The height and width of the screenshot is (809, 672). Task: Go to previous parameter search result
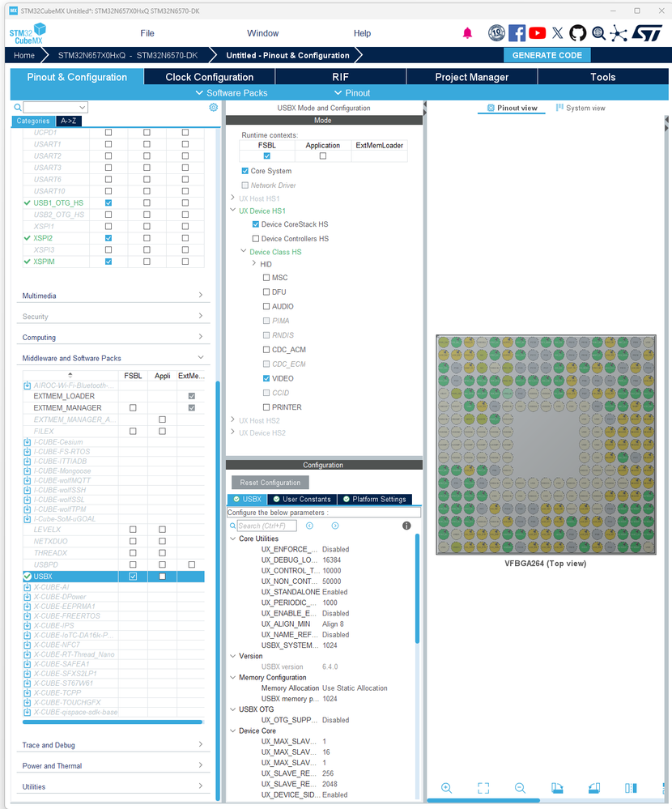(309, 526)
